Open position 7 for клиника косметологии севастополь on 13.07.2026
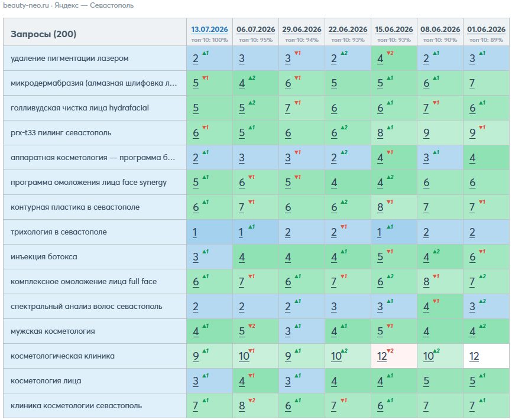 (x=195, y=406)
